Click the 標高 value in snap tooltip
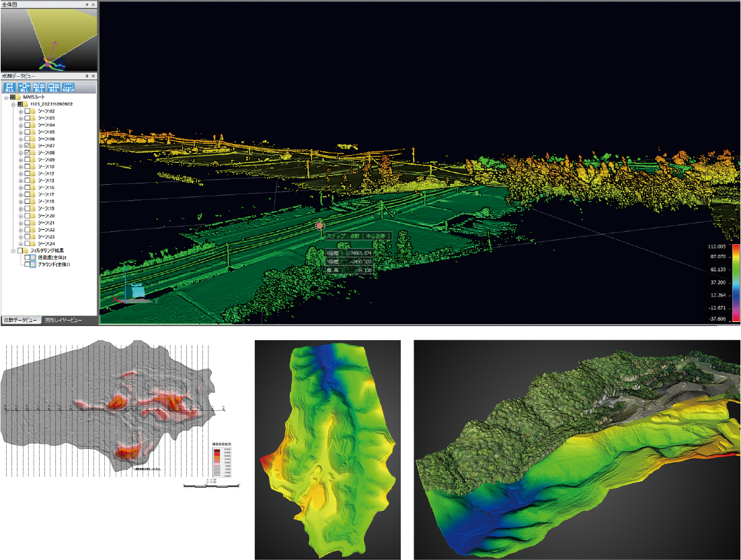 pos(364,270)
